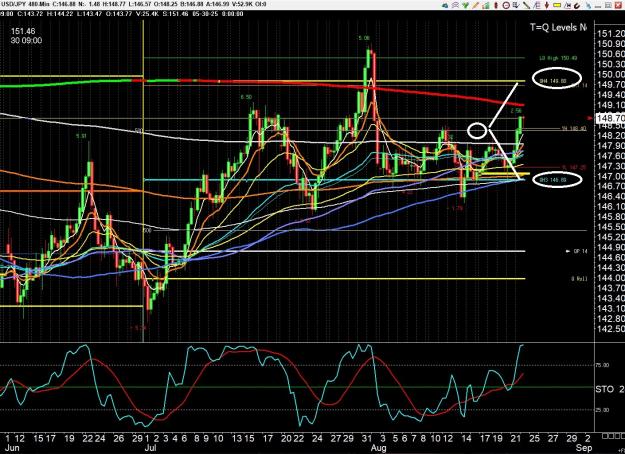Click the 151.46 cursor price readout

point(23,31)
